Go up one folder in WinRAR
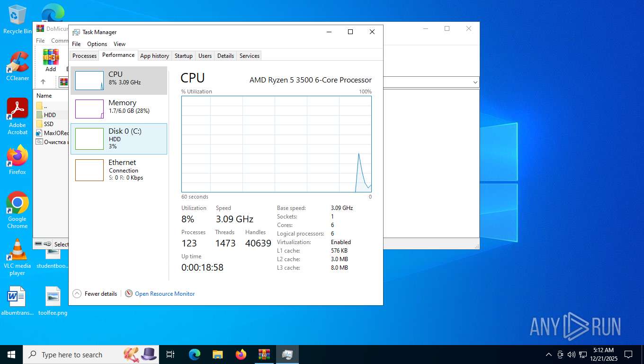The width and height of the screenshot is (644, 364). click(x=43, y=82)
